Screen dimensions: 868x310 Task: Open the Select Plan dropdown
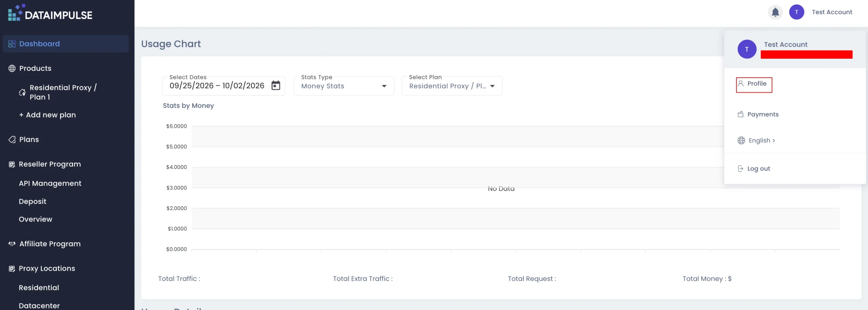[452, 85]
